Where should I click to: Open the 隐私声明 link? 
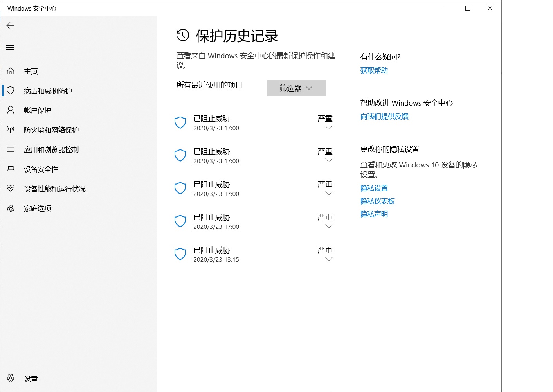pos(374,214)
